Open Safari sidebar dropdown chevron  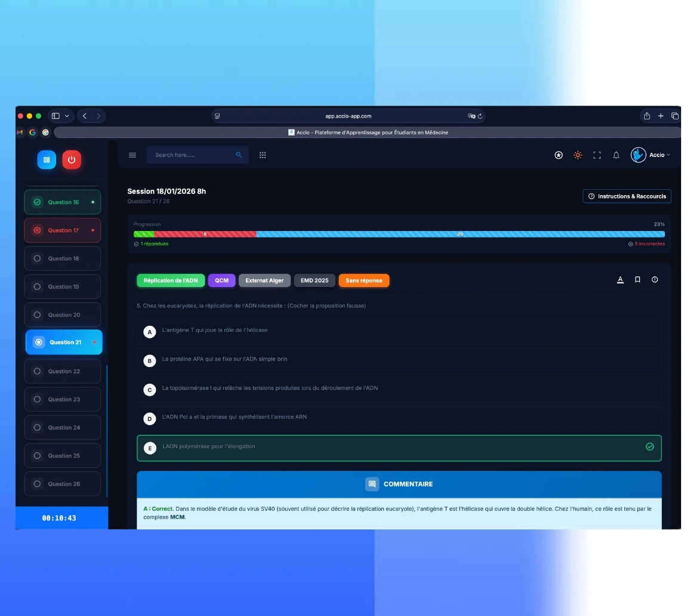pyautogui.click(x=66, y=116)
